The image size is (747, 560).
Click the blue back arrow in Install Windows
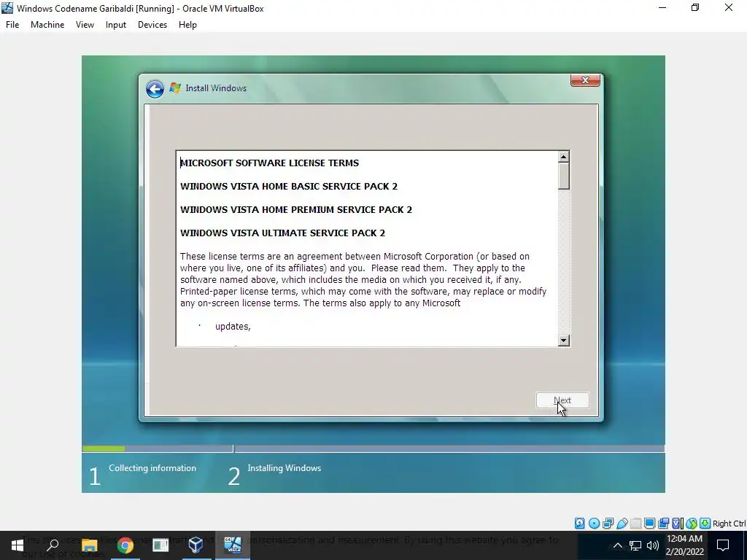pos(155,88)
